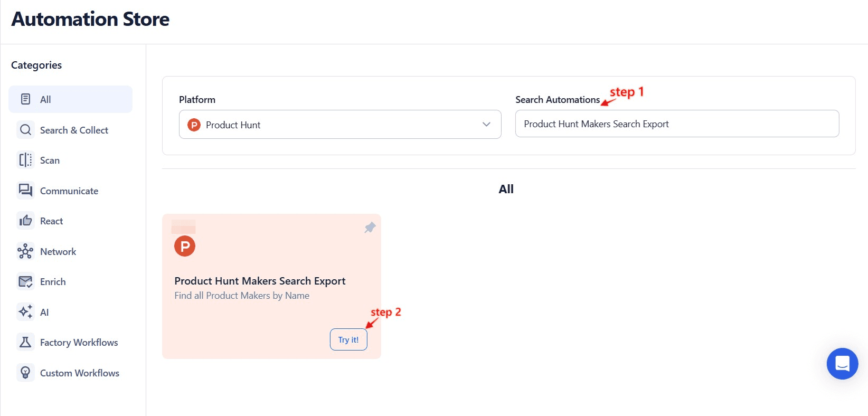The width and height of the screenshot is (868, 416).
Task: Select the Communicate category icon
Action: click(25, 190)
